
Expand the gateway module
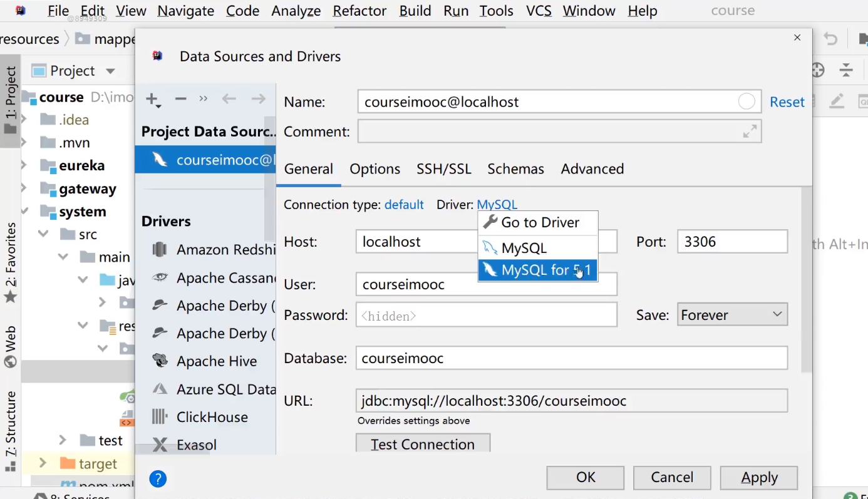[25, 188]
